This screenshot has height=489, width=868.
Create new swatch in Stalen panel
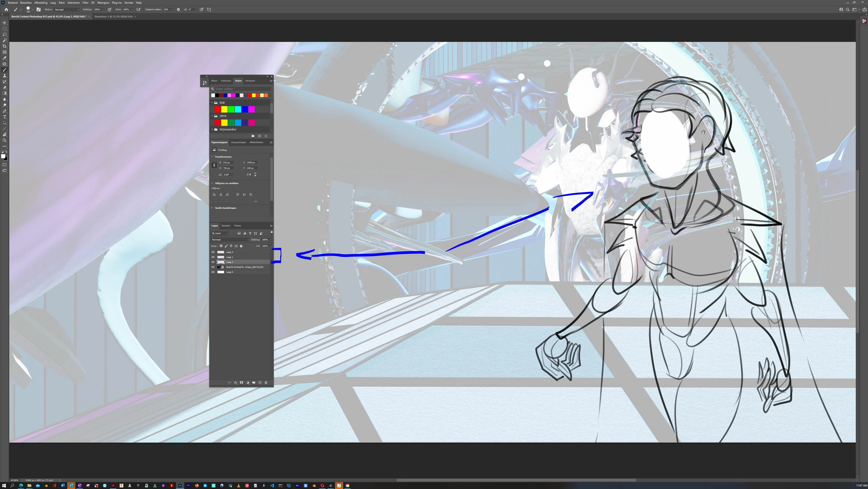coord(259,136)
